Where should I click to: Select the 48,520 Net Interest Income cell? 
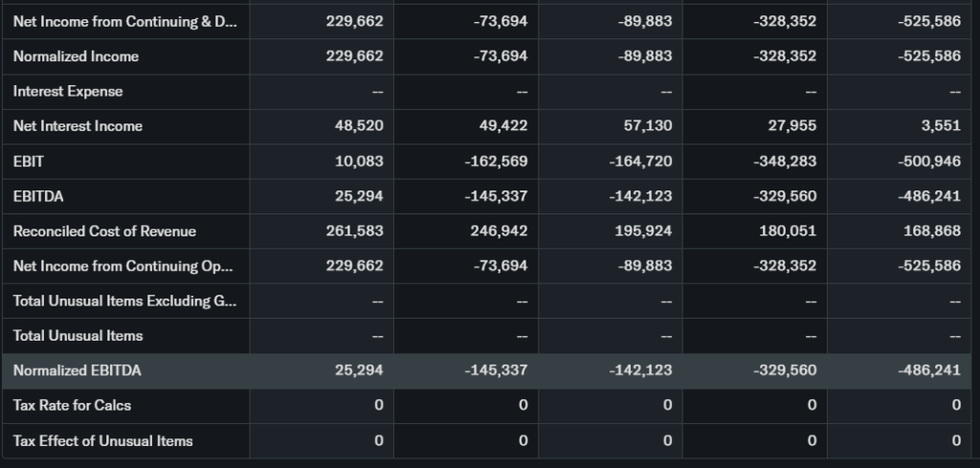(x=359, y=126)
